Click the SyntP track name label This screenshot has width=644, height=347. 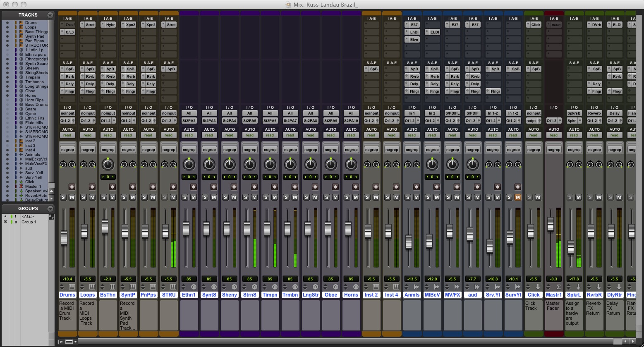coord(128,295)
